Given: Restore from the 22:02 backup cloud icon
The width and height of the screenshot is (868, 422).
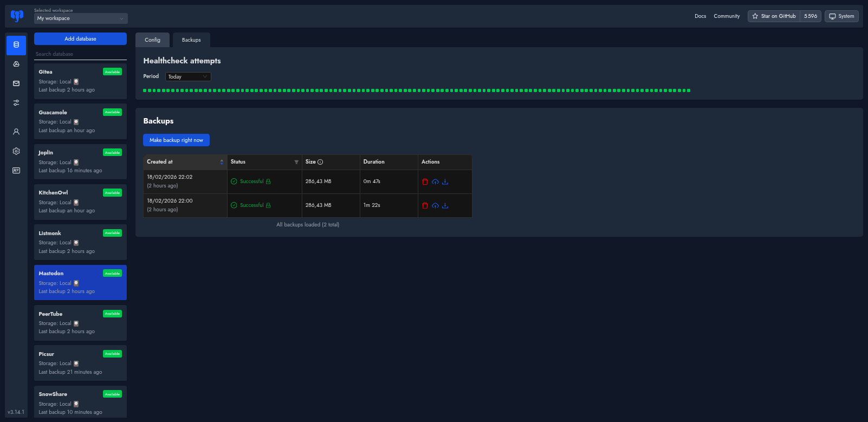Looking at the screenshot, I should point(435,182).
